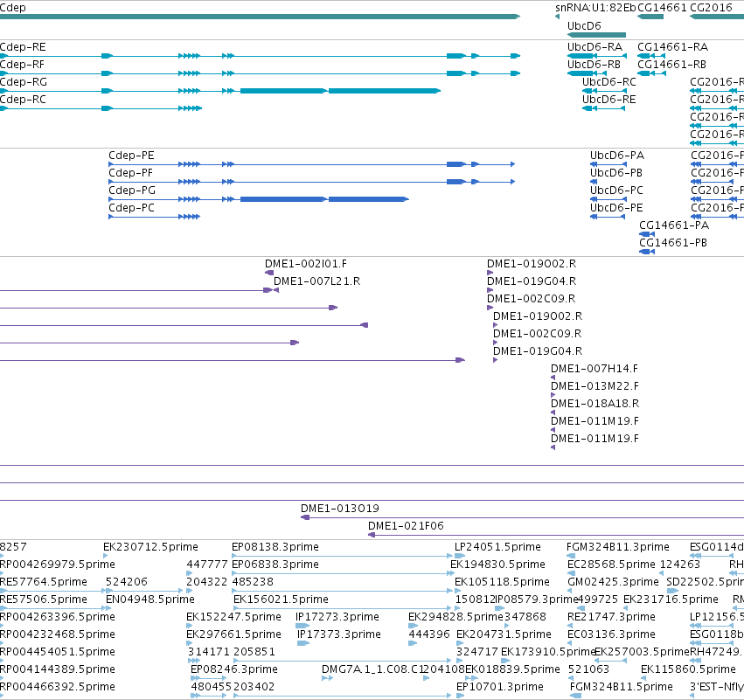Click the IP08579.3prime label
The width and height of the screenshot is (744, 700).
point(537,600)
